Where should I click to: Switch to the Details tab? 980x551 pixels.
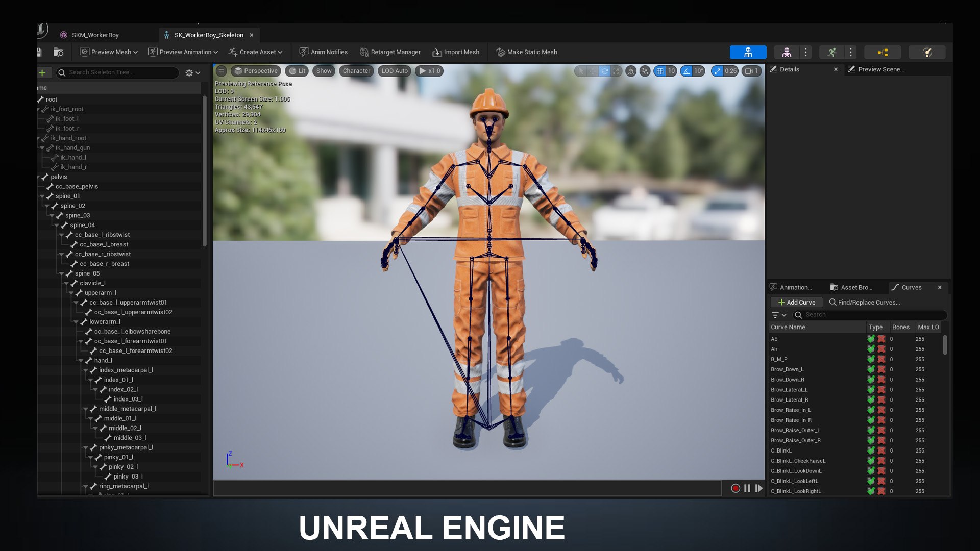789,69
